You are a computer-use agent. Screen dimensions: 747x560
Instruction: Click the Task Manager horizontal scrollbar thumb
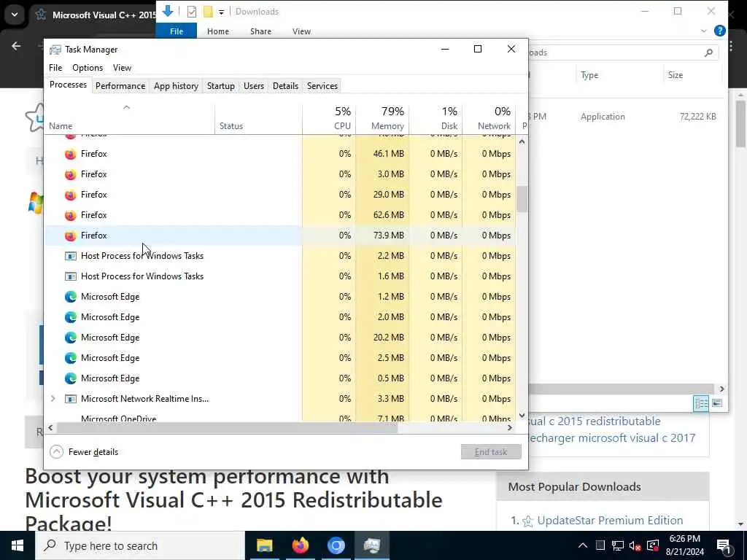tap(227, 427)
